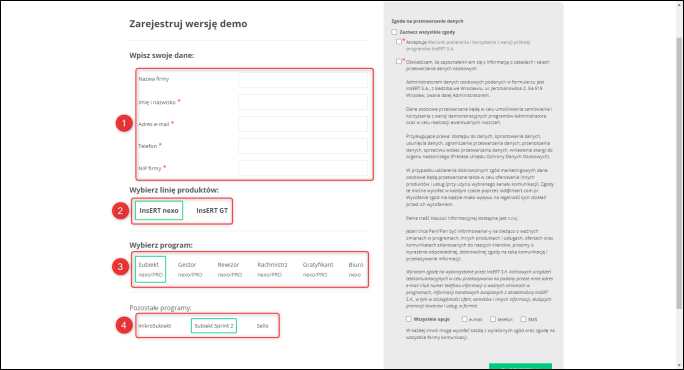Enable the Wszystkie opcje checkbox
Screen dimensions: 684x370
pos(409,319)
